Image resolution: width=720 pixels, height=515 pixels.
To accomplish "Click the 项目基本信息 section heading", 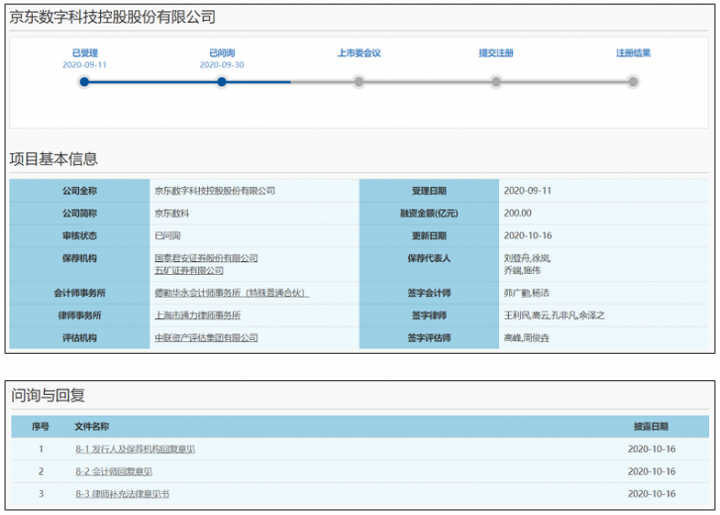I will 54,159.
